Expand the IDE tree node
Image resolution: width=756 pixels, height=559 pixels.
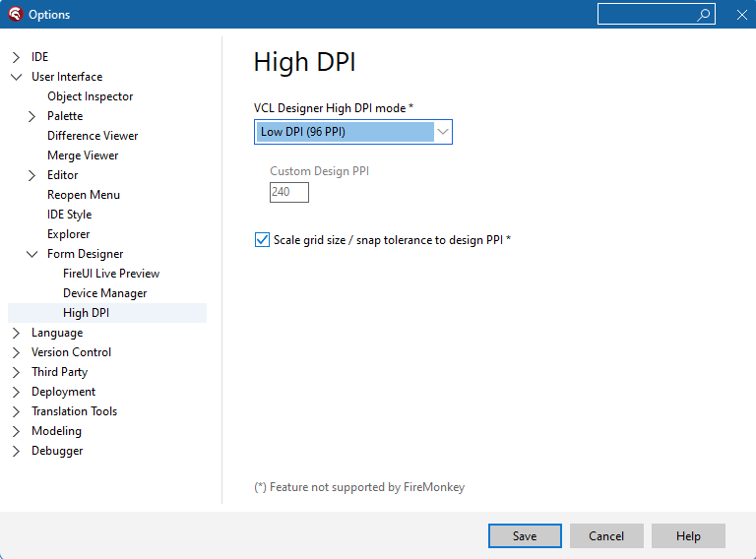tap(16, 57)
